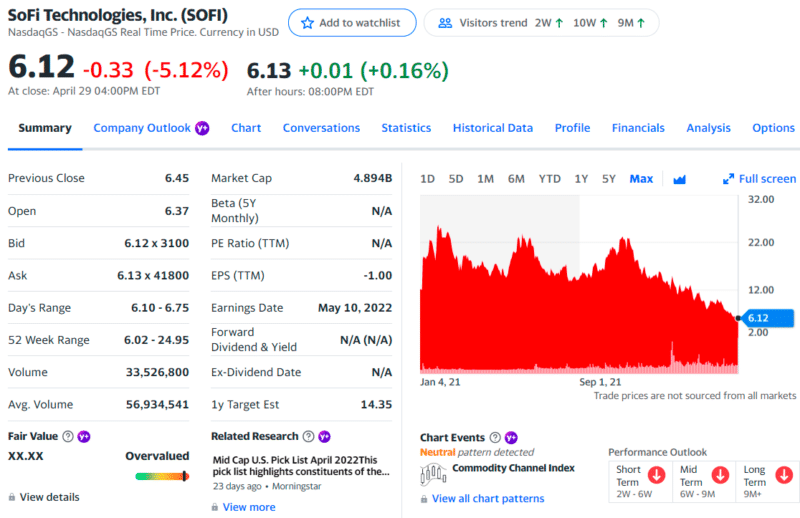Click the 2W visitors trend up arrow
Viewport: 800px width, 518px height.
[559, 23]
